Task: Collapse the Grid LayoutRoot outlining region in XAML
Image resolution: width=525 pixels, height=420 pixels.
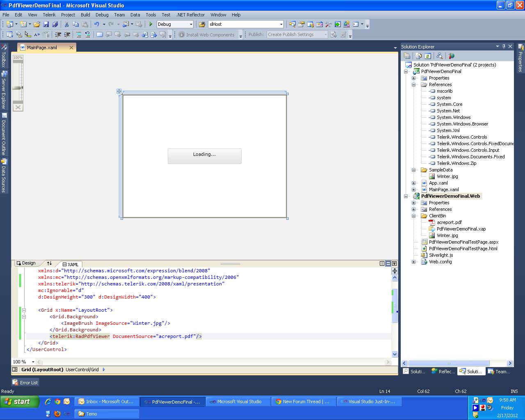Action: coord(24,310)
